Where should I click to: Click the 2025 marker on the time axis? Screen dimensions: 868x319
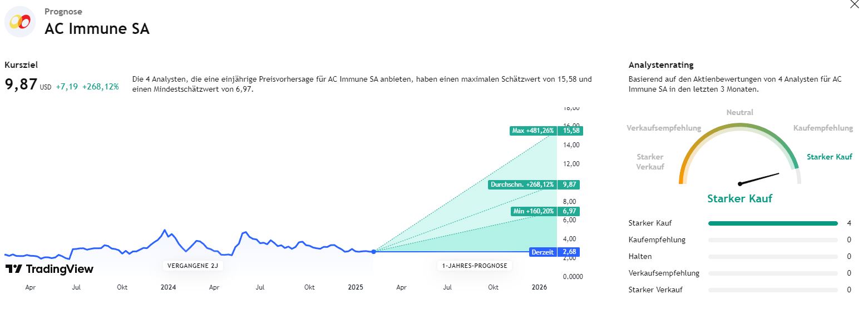(x=356, y=287)
